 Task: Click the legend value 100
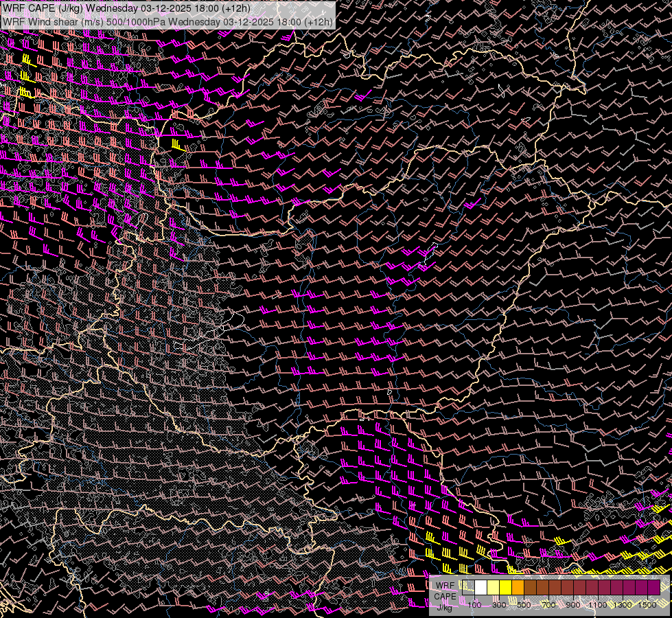(x=475, y=605)
